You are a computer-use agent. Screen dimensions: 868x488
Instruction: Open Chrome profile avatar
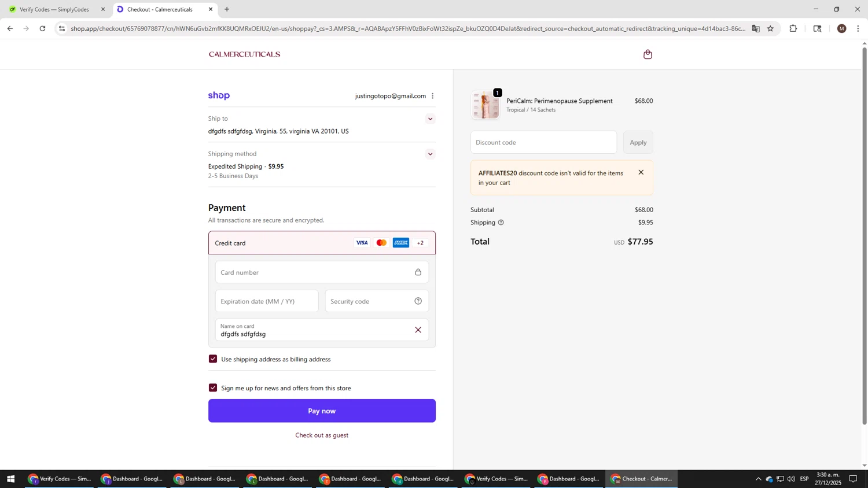pos(842,28)
